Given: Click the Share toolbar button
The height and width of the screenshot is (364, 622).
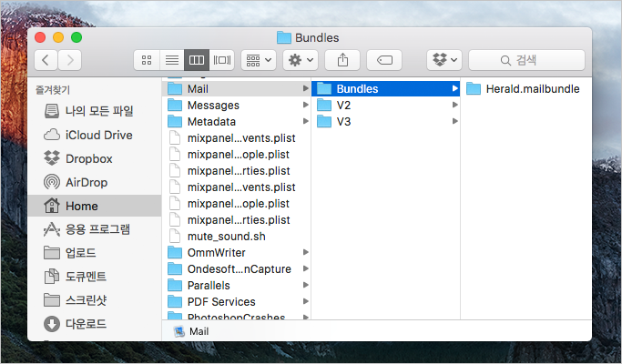Looking at the screenshot, I should tap(342, 60).
